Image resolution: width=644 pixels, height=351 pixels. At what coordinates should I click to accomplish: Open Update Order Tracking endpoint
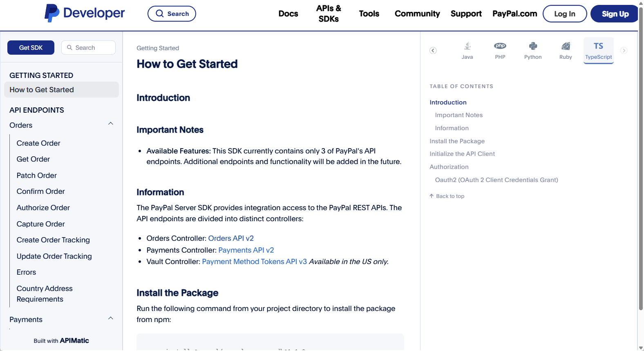pos(54,256)
